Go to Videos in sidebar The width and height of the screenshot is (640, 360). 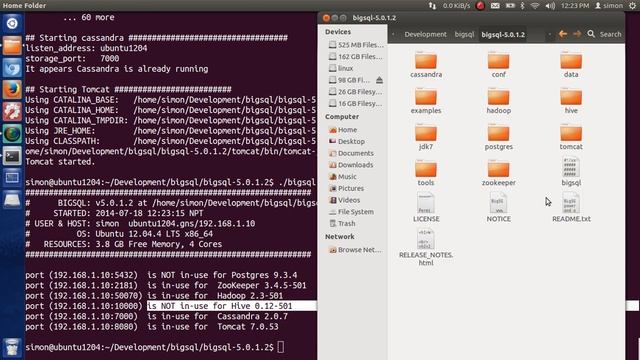(x=345, y=200)
